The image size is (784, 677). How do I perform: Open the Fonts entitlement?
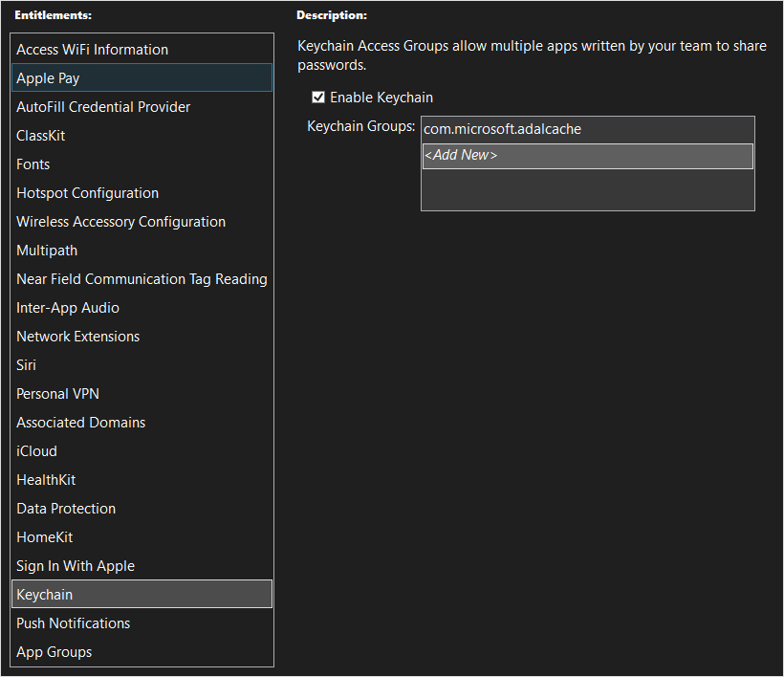pyautogui.click(x=33, y=164)
